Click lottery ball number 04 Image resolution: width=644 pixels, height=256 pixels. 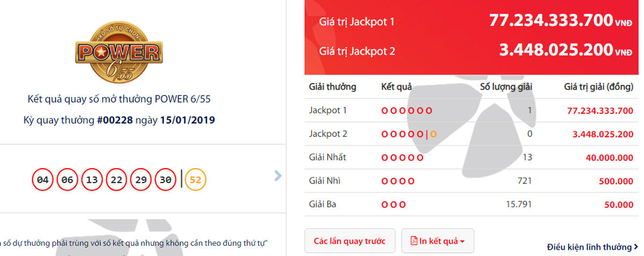(42, 180)
